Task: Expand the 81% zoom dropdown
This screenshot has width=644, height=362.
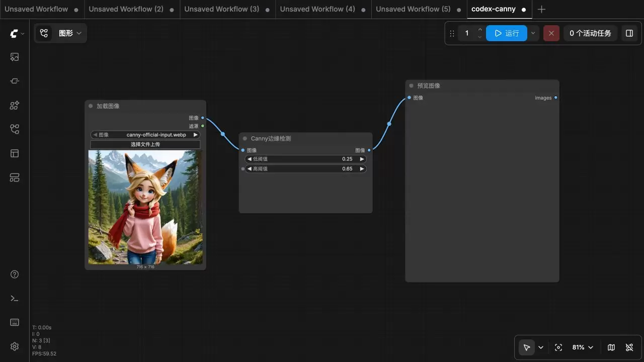Action: [583, 347]
